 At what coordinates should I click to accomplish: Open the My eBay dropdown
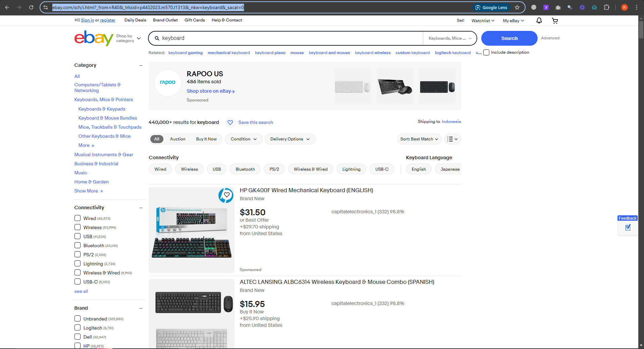[x=513, y=21]
